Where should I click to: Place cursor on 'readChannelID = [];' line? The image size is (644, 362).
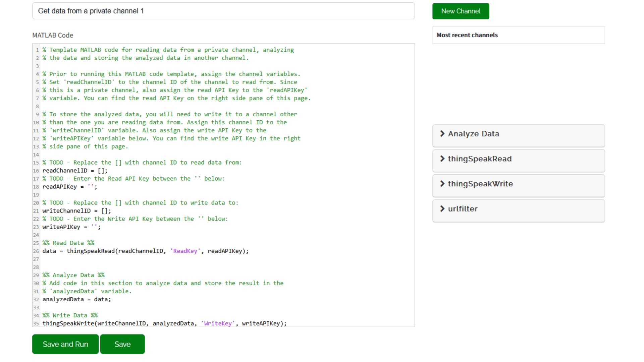pyautogui.click(x=75, y=171)
